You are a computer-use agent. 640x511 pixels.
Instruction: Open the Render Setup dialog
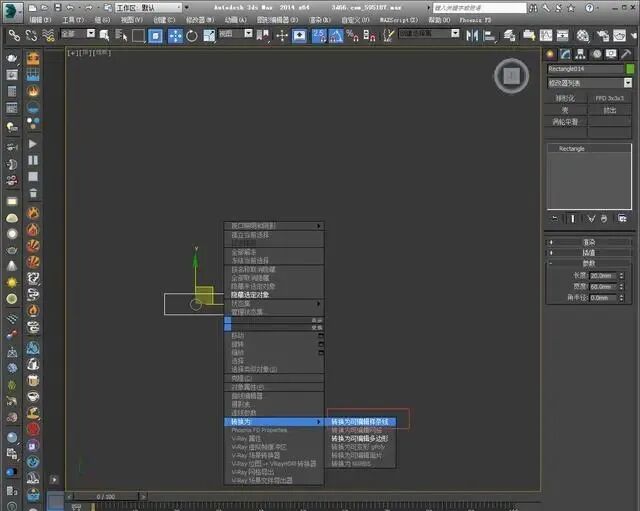tap(603, 36)
